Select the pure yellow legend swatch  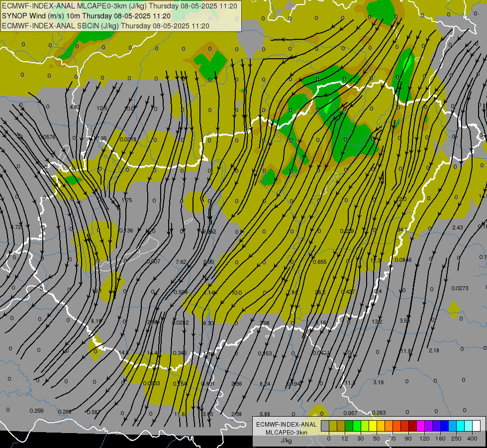[373, 426]
